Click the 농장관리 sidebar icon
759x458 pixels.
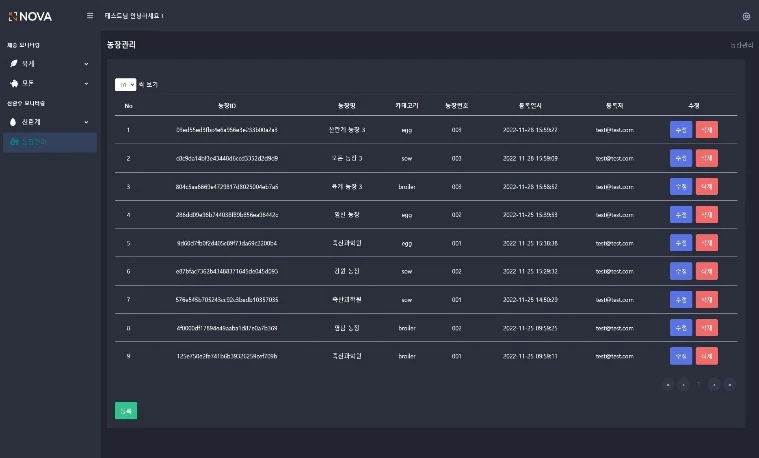click(15, 142)
